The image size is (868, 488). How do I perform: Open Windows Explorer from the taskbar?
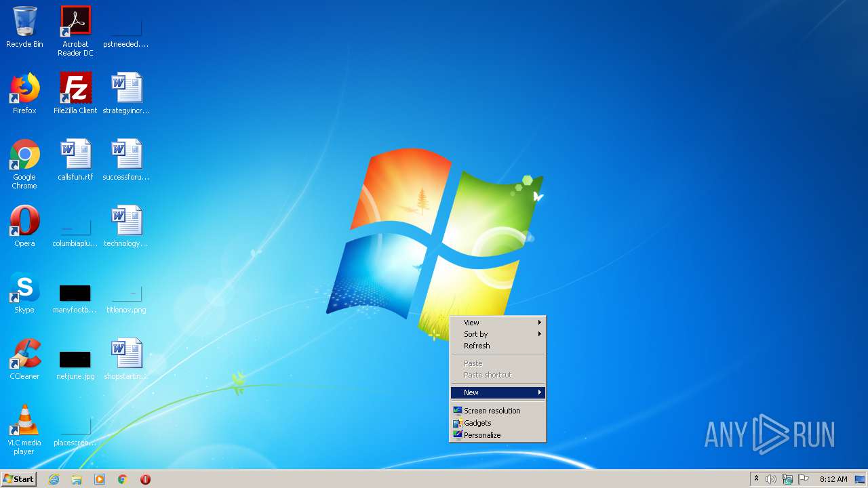(77, 479)
